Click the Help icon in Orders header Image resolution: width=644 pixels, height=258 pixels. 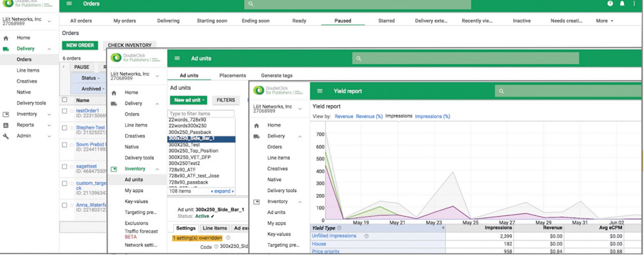click(x=611, y=4)
